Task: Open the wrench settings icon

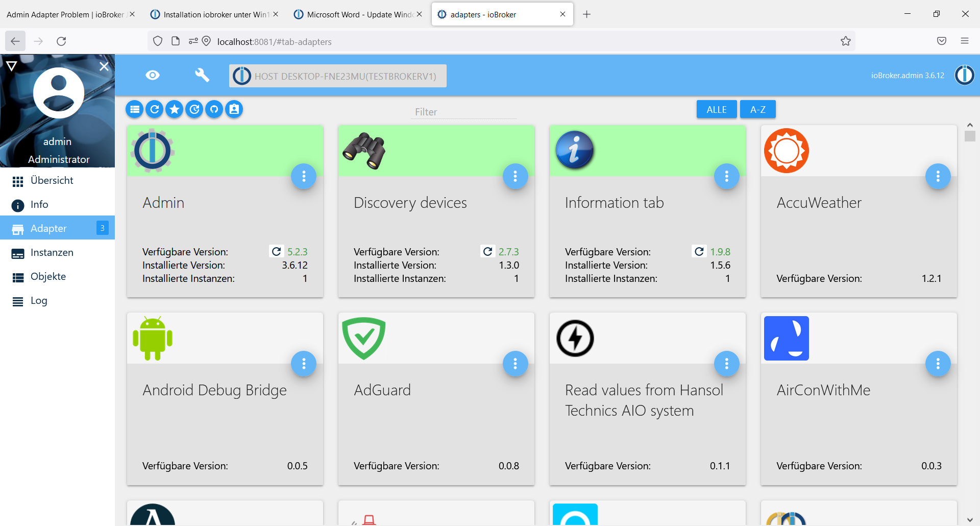Action: 202,76
